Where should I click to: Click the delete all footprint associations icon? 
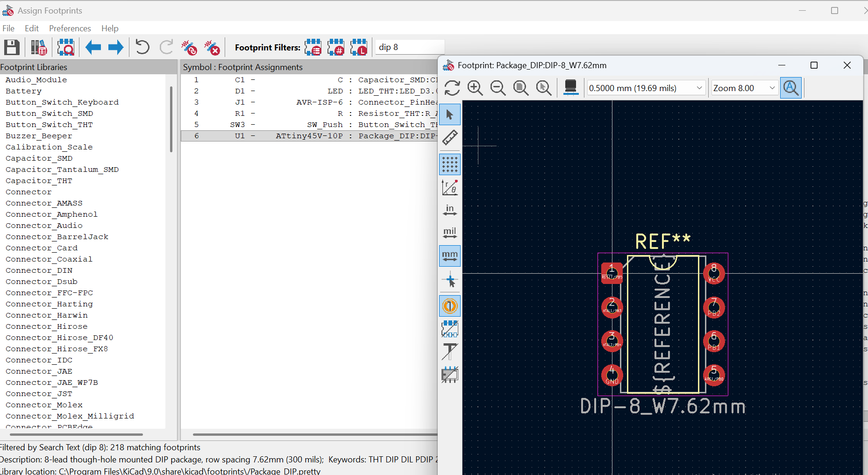pos(212,47)
